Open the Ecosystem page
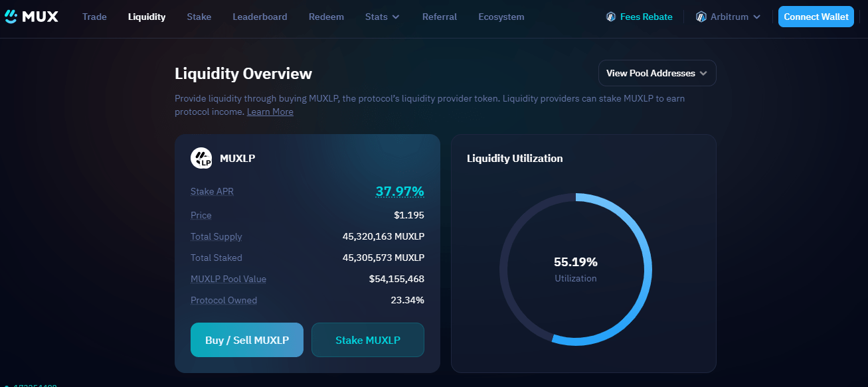The height and width of the screenshot is (387, 868). 501,17
